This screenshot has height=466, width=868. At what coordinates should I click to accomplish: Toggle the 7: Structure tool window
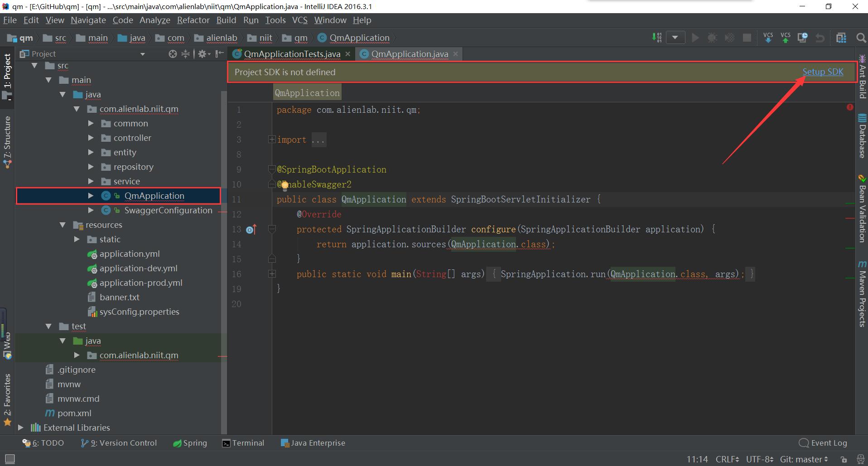(7, 142)
